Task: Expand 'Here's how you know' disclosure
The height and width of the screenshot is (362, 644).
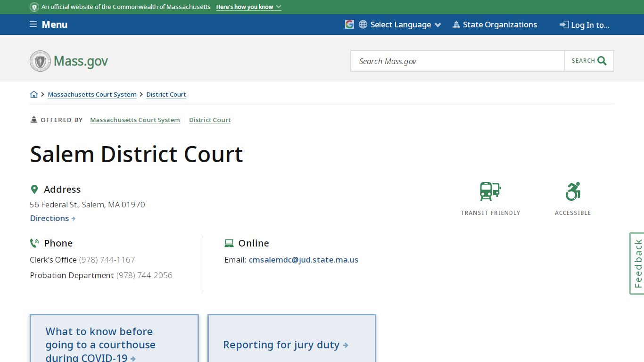Action: (248, 7)
